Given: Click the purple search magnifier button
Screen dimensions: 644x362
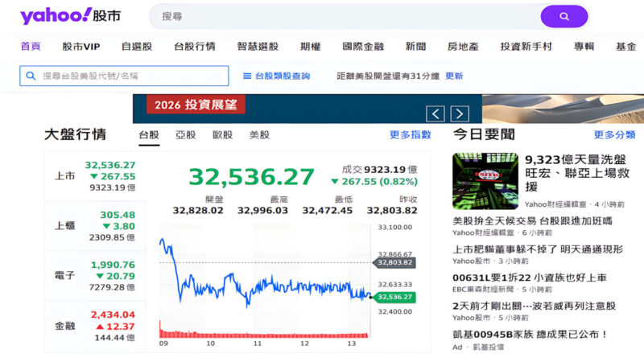Looking at the screenshot, I should (563, 16).
